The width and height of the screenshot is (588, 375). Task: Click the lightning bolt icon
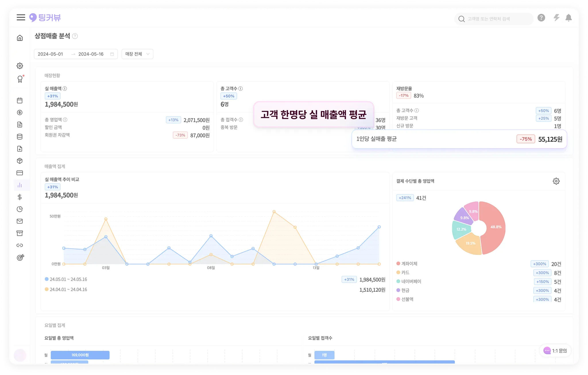point(556,18)
